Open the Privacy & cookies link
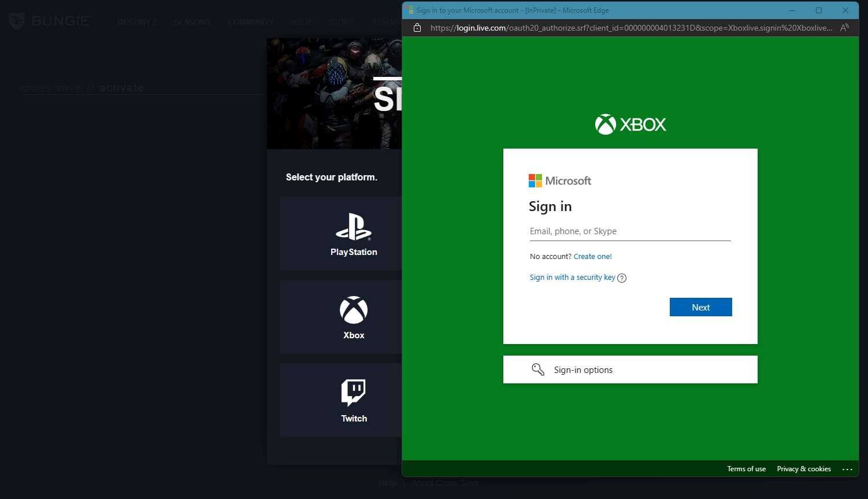 pos(804,469)
